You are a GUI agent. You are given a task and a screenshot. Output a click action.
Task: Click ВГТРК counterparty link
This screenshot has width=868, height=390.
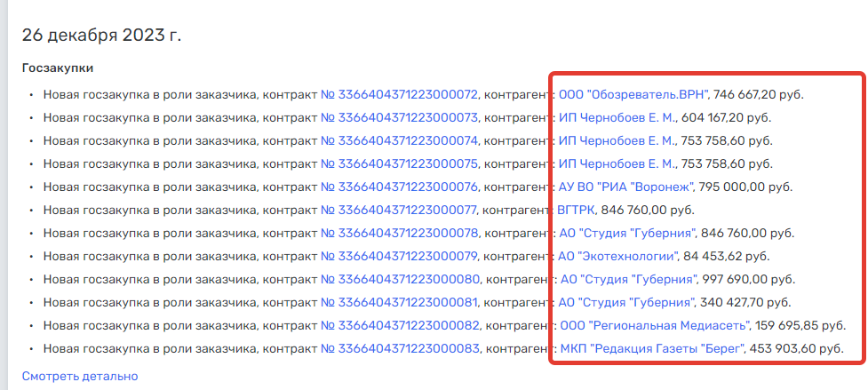pos(577,211)
